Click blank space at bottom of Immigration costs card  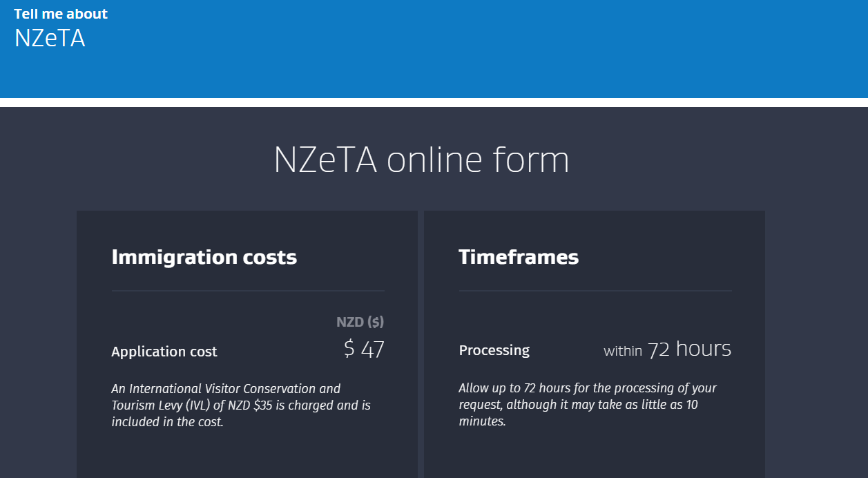(x=247, y=456)
